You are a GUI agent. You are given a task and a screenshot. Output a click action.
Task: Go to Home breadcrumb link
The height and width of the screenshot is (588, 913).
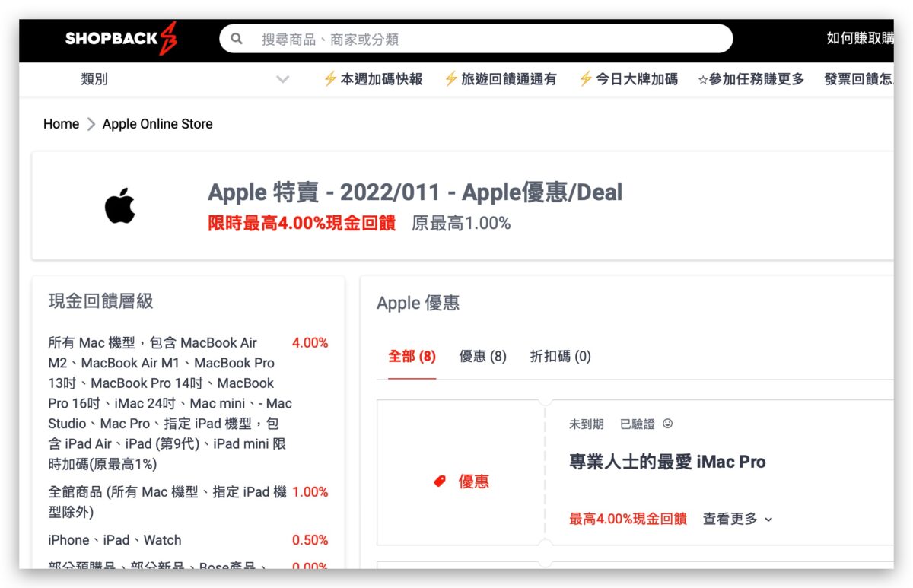(x=61, y=124)
